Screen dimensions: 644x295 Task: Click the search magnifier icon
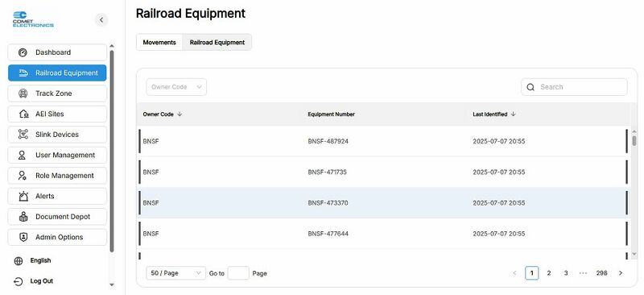tap(530, 87)
